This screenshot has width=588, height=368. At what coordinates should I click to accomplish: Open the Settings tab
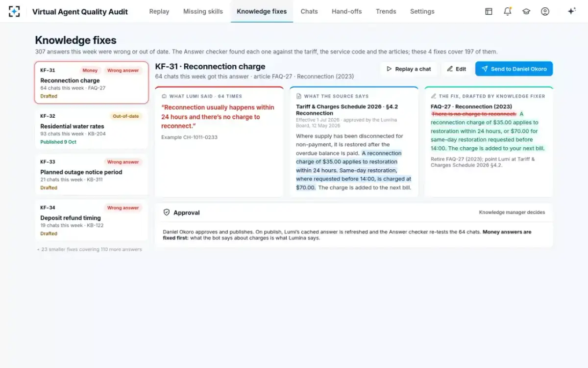[422, 11]
